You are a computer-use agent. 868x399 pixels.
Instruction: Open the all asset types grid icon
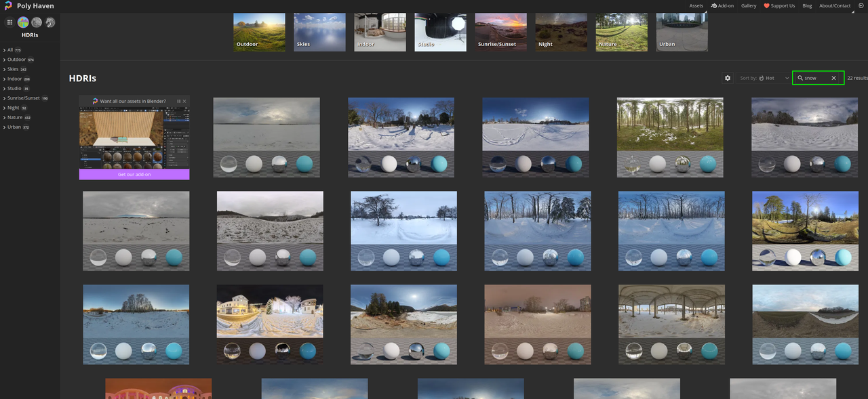click(9, 22)
